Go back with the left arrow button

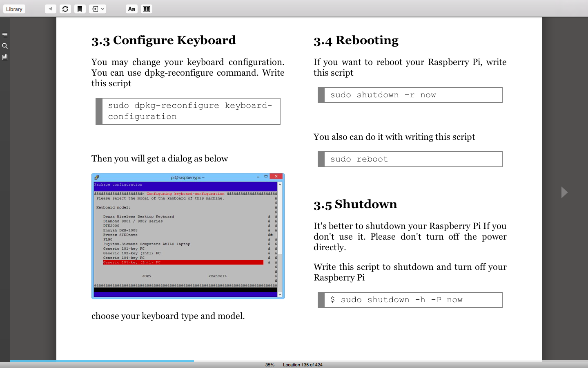tap(51, 9)
